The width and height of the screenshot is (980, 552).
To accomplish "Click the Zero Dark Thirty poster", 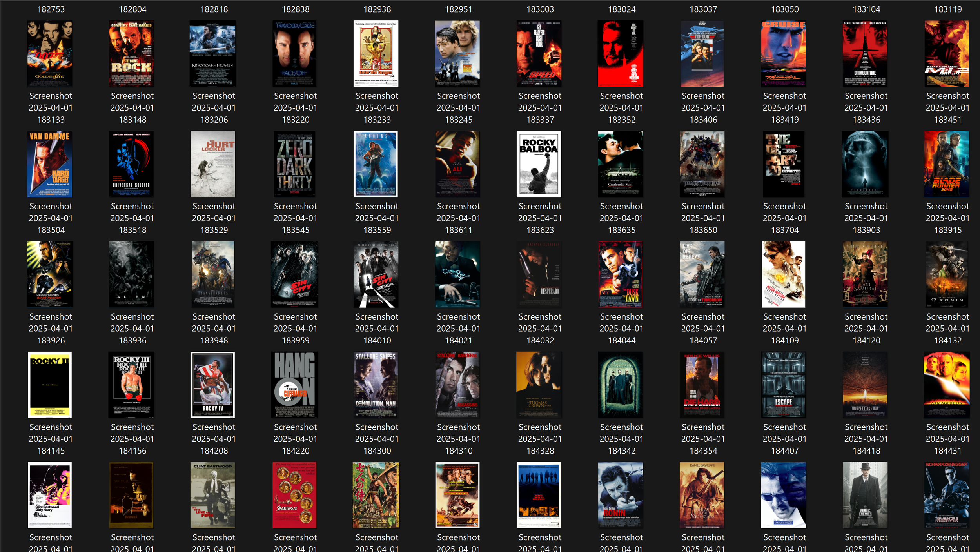I will (294, 164).
